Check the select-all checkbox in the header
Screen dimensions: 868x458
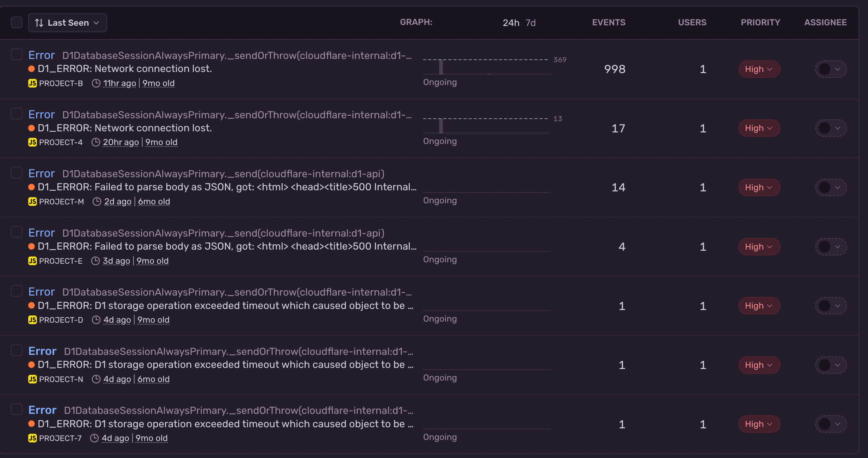click(x=16, y=22)
